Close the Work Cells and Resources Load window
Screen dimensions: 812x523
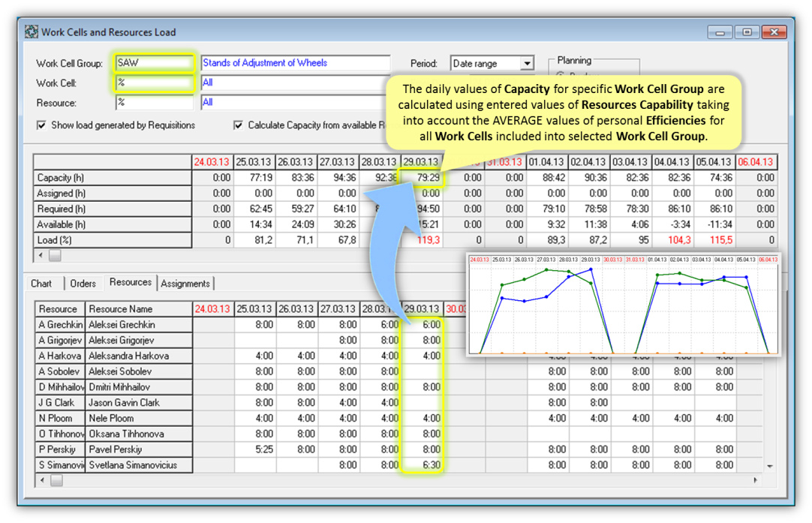(773, 32)
